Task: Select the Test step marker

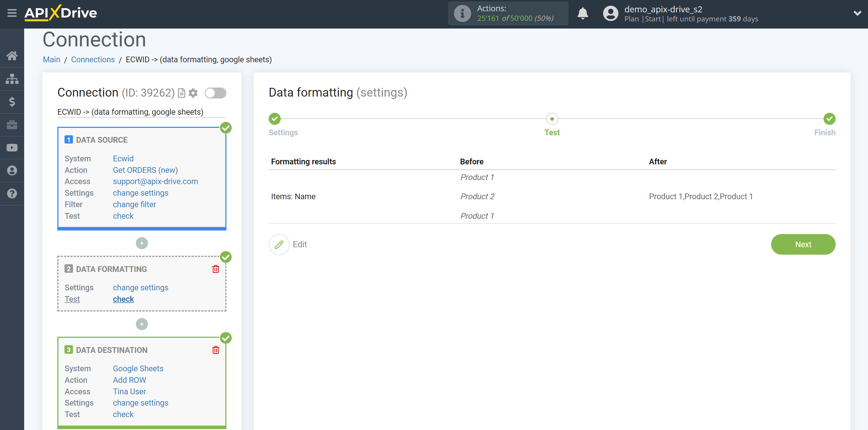Action: point(552,119)
